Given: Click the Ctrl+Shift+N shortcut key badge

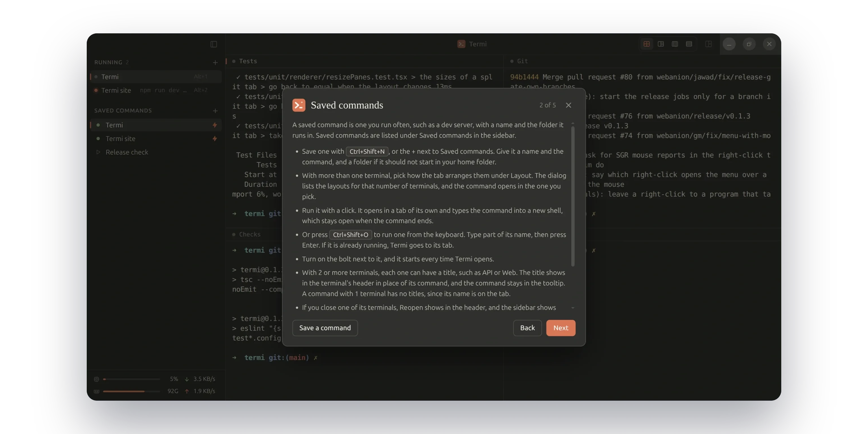Looking at the screenshot, I should pos(367,152).
